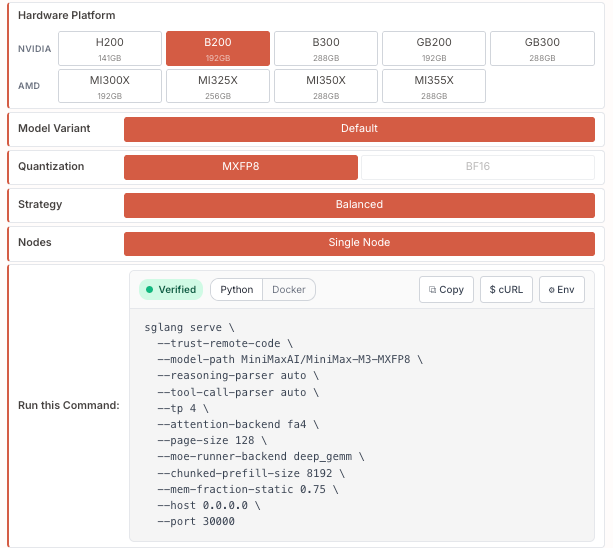The height and width of the screenshot is (548, 613).
Task: Open the Env variables view
Action: pos(562,290)
